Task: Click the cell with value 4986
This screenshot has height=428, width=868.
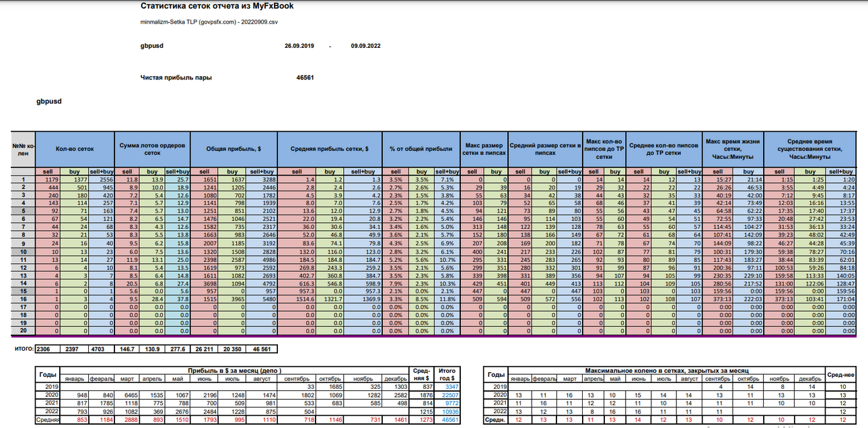Action: (x=261, y=258)
